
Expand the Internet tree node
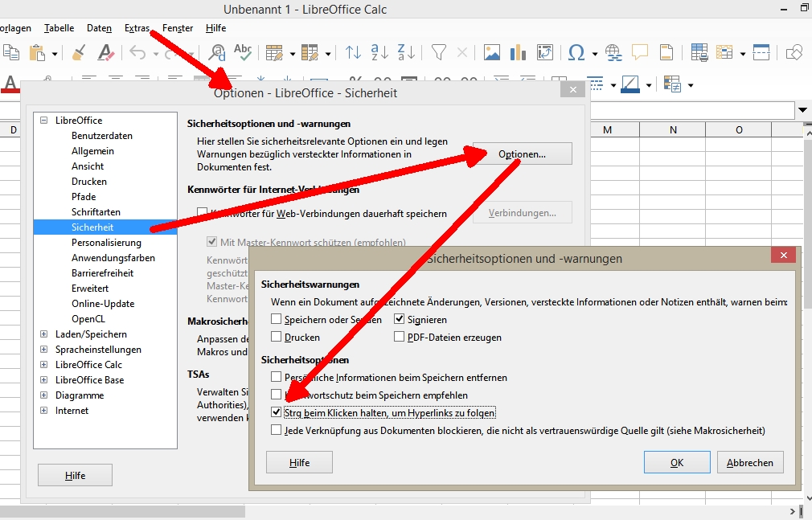click(x=44, y=410)
